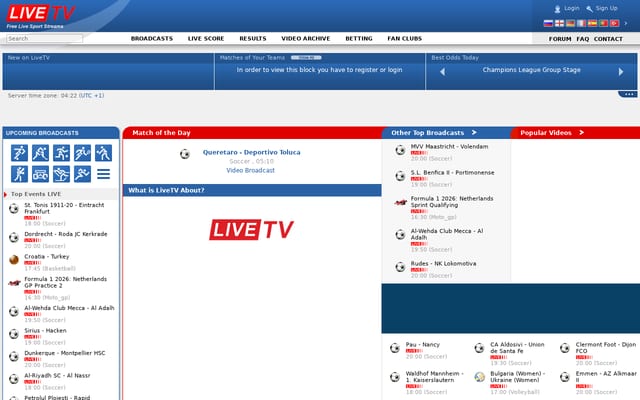Open the ice hockey sport icon
This screenshot has width=640, height=400.
[x=40, y=153]
